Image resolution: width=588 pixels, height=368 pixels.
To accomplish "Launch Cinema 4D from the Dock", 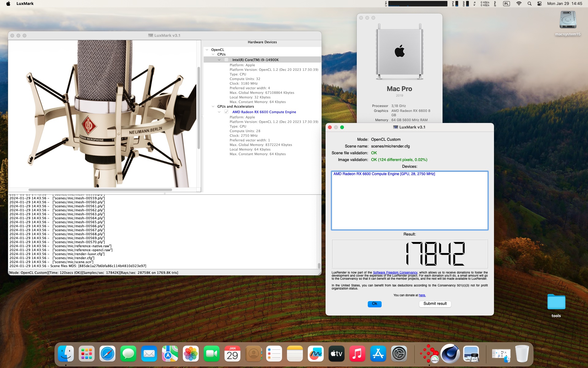I will click(x=450, y=354).
